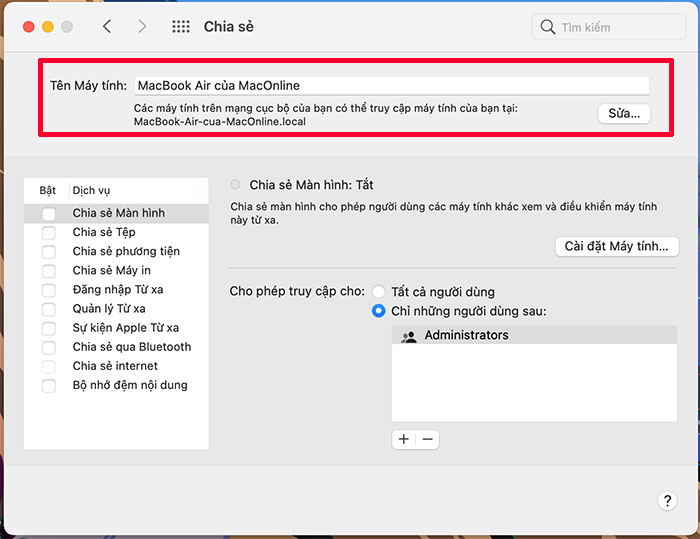Remove a user with the minus button
700x539 pixels.
427,439
